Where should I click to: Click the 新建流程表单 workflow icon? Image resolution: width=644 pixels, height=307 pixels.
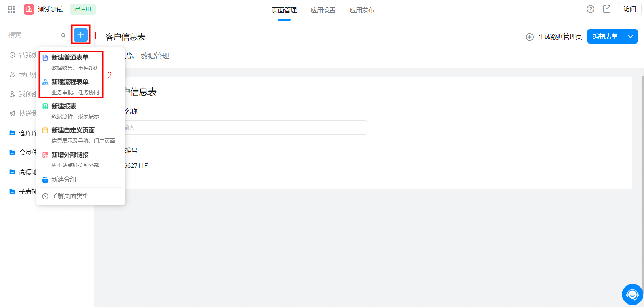[45, 82]
